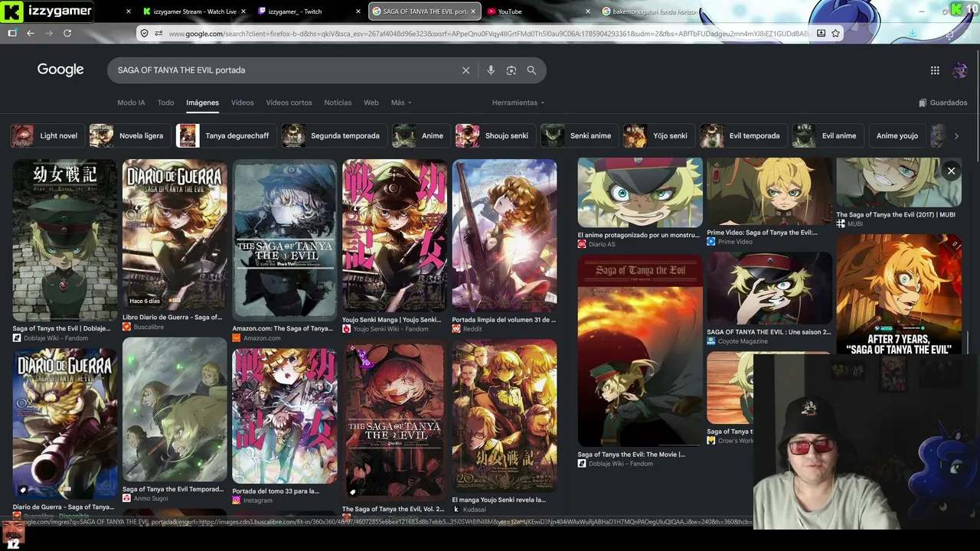Switch to the Todo results tab

click(165, 103)
